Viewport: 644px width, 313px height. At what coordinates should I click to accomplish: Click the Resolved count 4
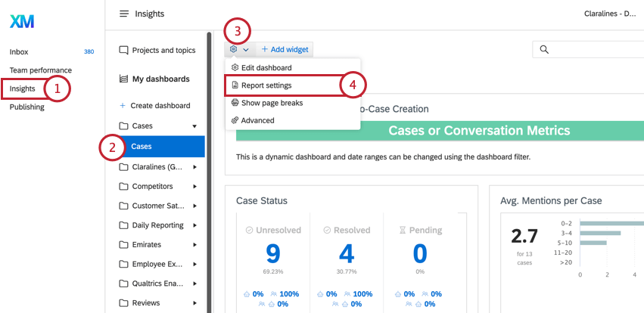347,254
